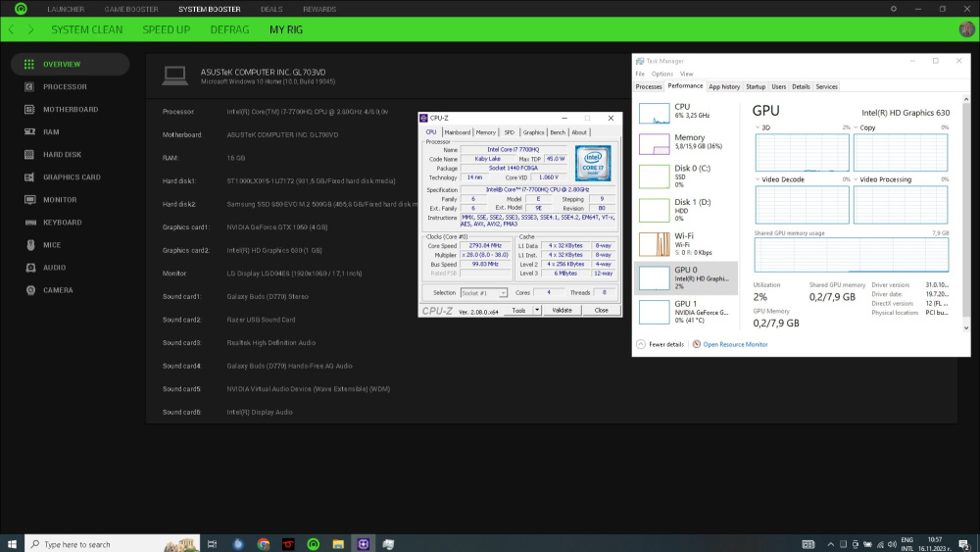Open the Overview section in the sidebar
The width and height of the screenshot is (980, 552).
pos(70,64)
